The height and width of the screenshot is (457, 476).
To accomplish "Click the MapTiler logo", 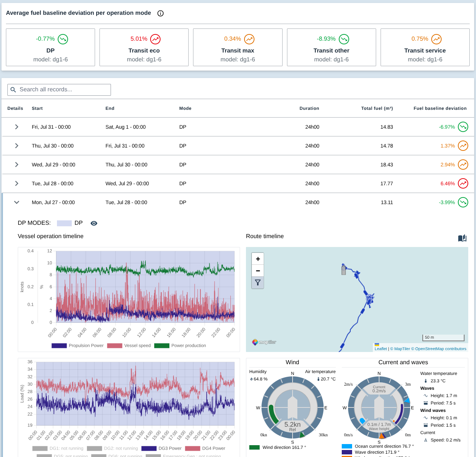I will tap(264, 342).
